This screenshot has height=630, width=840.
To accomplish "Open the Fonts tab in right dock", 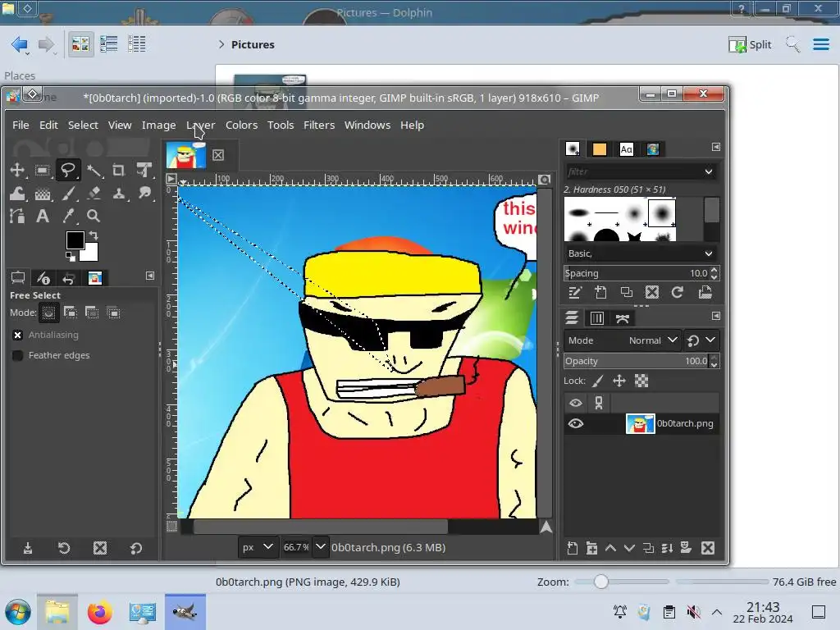I will pos(626,149).
